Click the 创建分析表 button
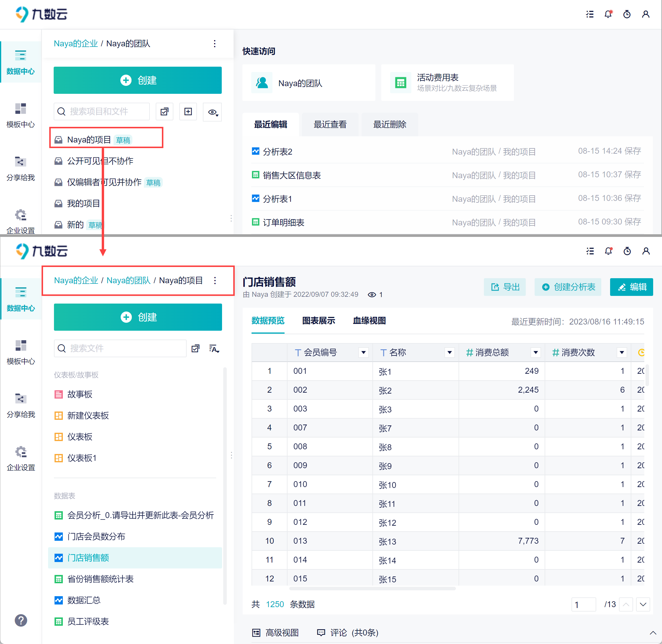Viewport: 662px width, 644px height. (x=568, y=287)
